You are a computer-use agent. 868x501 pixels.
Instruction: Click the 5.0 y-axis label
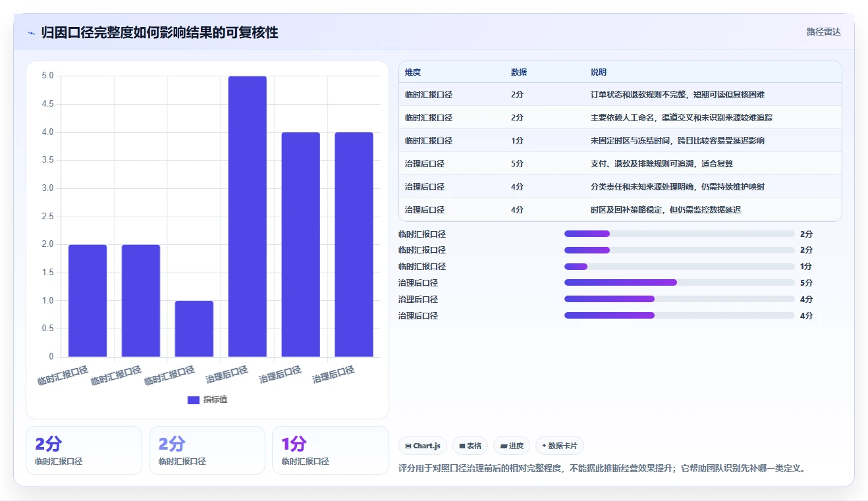pos(47,76)
